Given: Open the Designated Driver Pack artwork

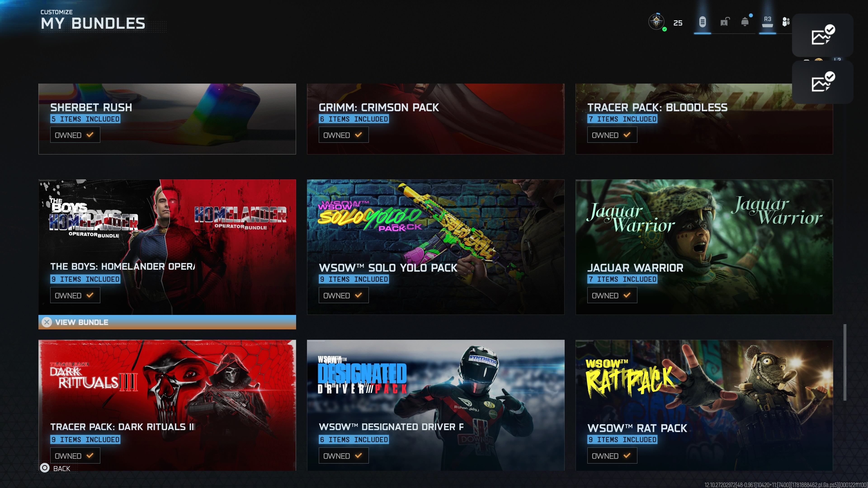Looking at the screenshot, I should click(x=436, y=405).
